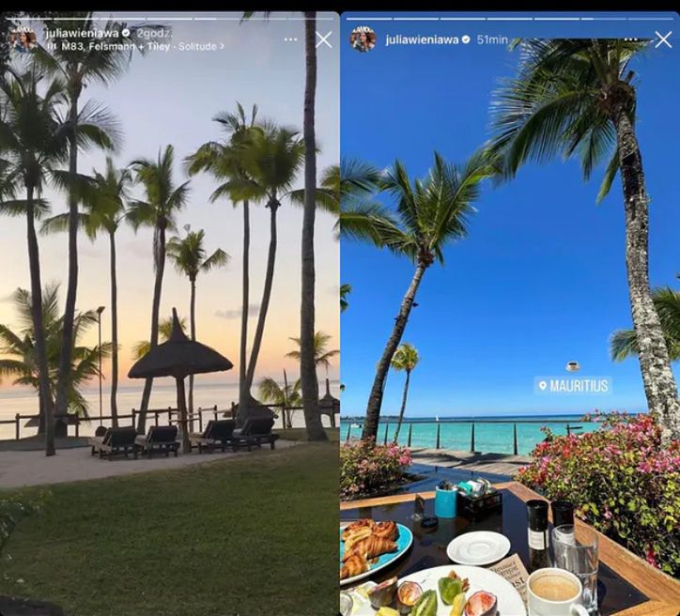Click the 2godz timestamp on the left story

154,34
